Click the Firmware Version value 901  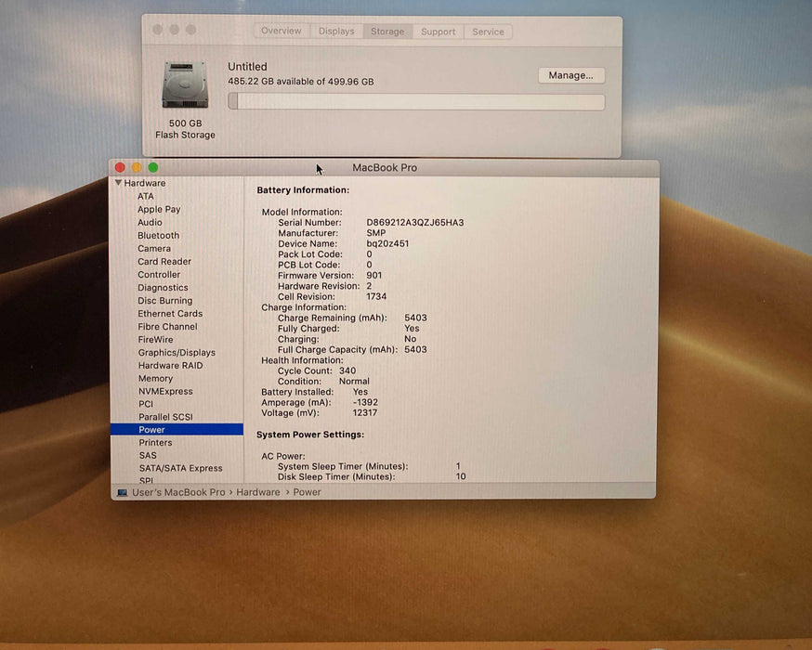373,275
